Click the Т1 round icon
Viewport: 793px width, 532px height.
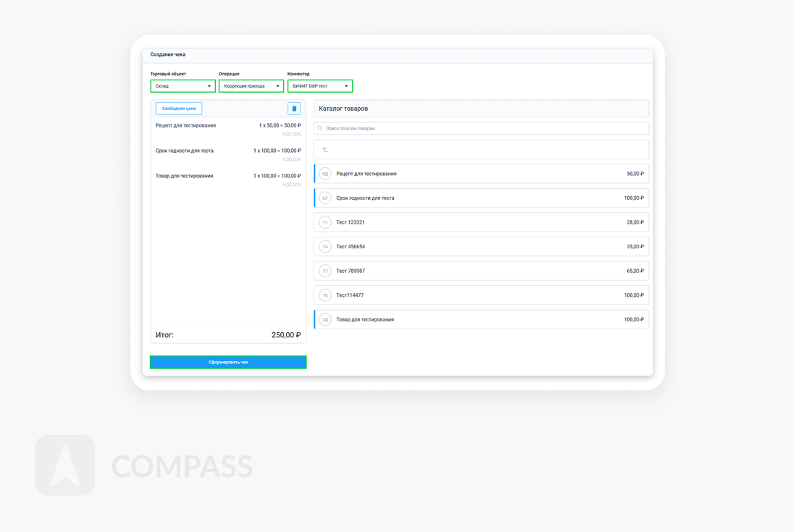pos(325,222)
